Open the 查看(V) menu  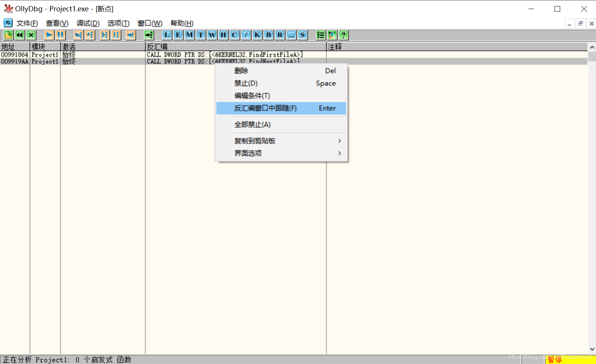[57, 23]
